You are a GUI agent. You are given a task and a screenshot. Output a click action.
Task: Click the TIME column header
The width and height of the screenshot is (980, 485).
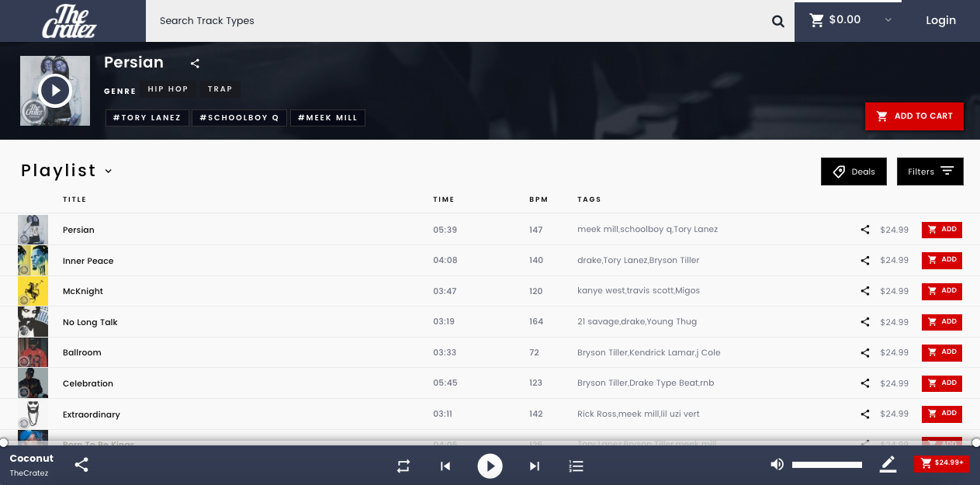[444, 199]
